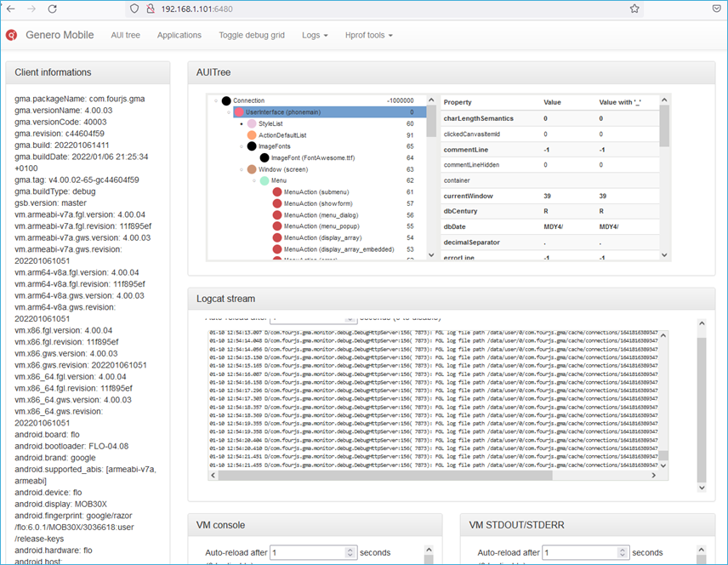Click the browser reload icon
The height and width of the screenshot is (565, 728).
tap(53, 9)
